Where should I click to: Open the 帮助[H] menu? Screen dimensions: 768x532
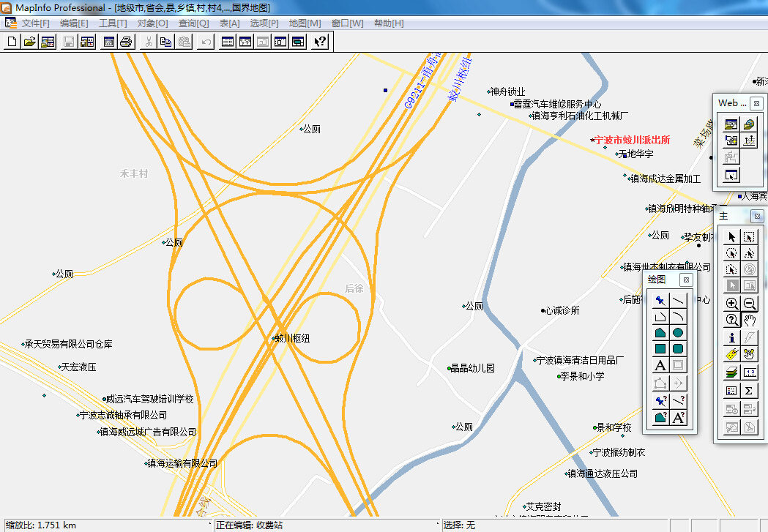tap(389, 23)
